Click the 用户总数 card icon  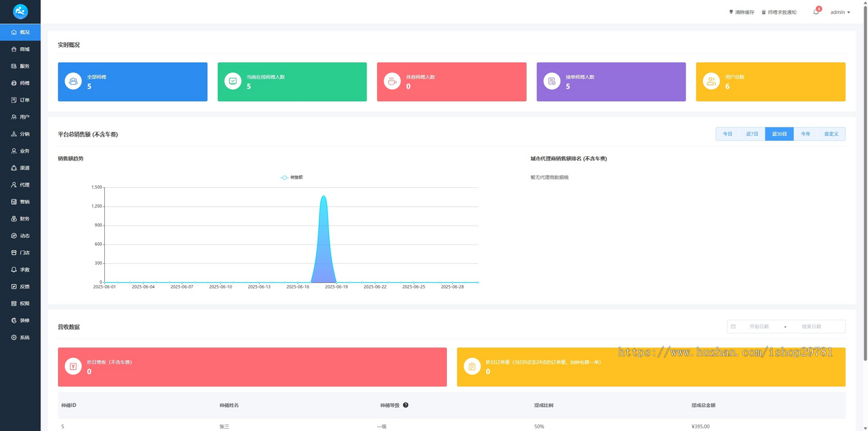pos(711,82)
